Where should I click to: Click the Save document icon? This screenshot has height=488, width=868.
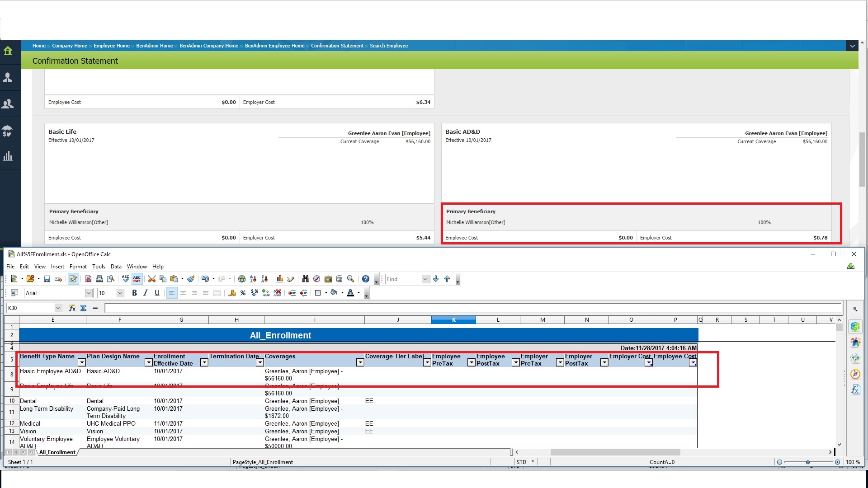point(47,279)
